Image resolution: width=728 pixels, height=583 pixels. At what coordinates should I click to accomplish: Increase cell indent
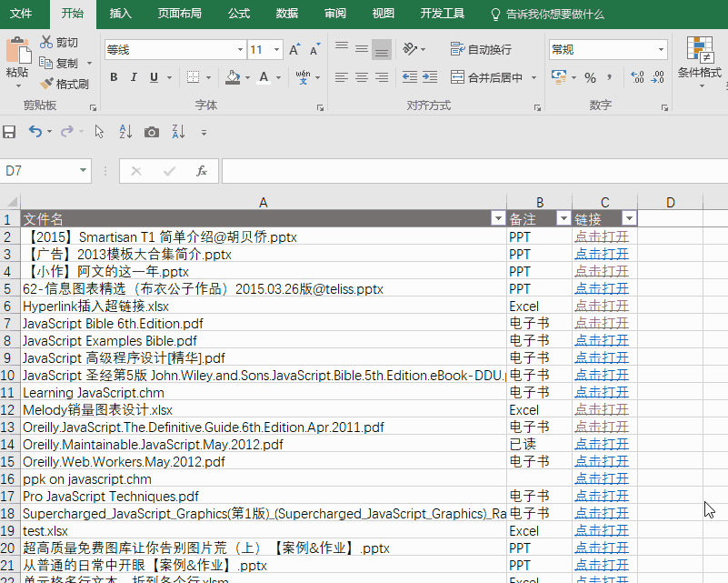pos(430,77)
